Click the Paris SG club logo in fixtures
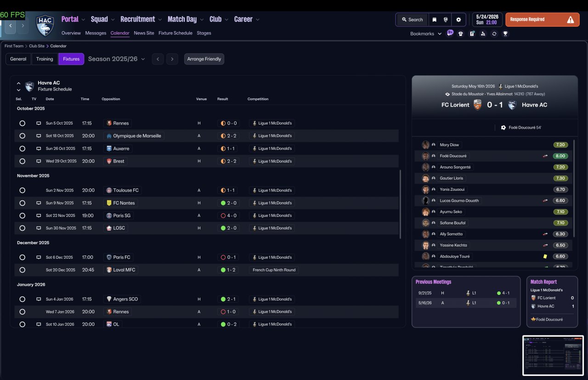Screen dimensions: 588x380 click(x=109, y=216)
